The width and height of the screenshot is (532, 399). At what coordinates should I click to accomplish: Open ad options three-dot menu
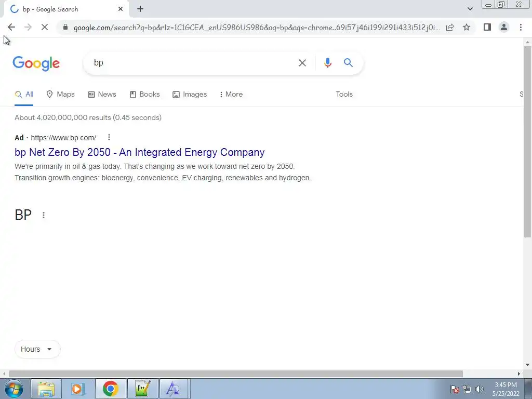click(x=109, y=137)
